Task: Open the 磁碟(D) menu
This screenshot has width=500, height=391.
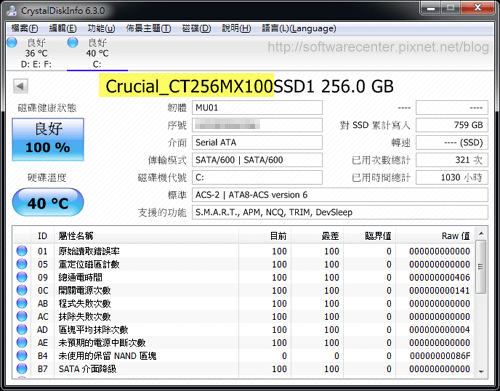Action: (196, 29)
